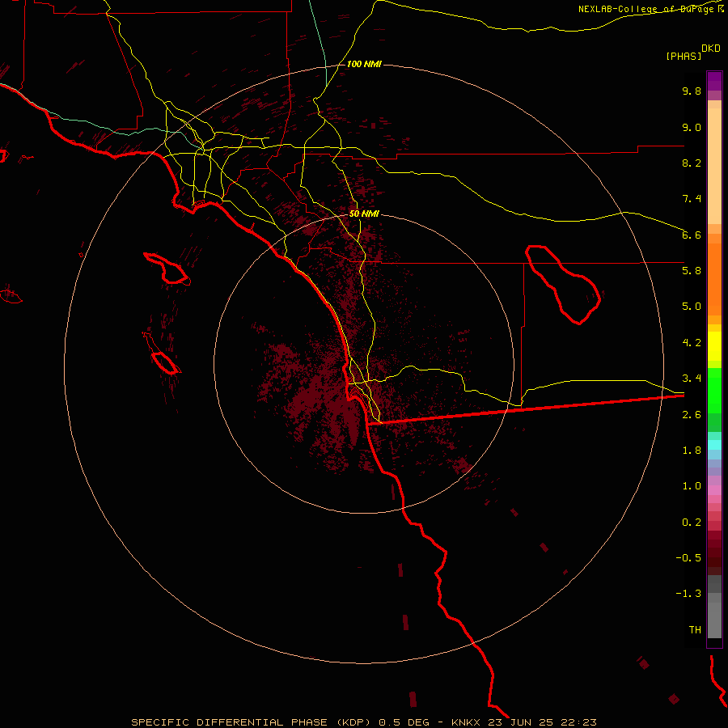Viewport: 728px width, 728px height.
Task: Click the cyan segment of the color bar
Action: pyautogui.click(x=714, y=445)
